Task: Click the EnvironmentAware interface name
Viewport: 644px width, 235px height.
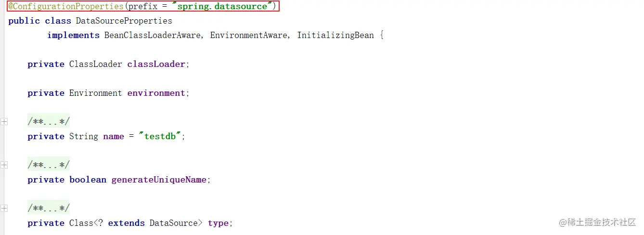Action: pyautogui.click(x=248, y=35)
